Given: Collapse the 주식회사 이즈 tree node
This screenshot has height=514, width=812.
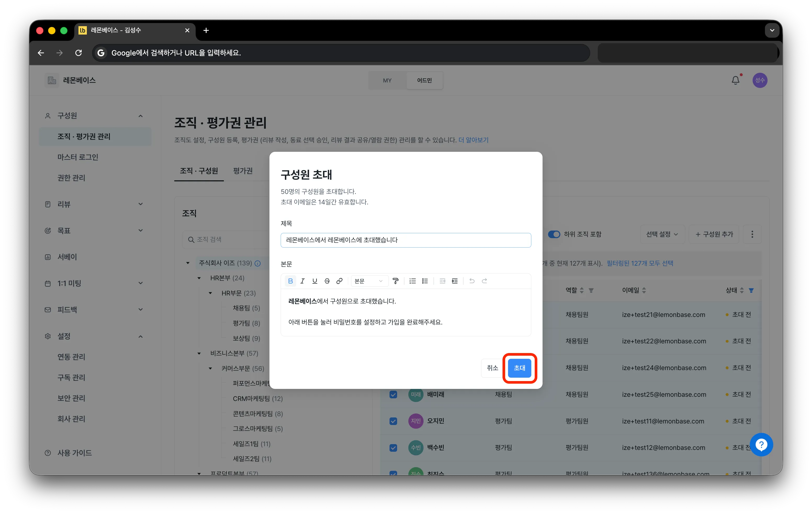Looking at the screenshot, I should coord(188,263).
